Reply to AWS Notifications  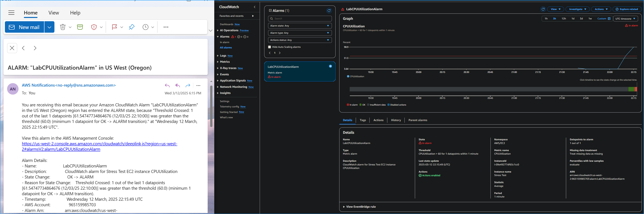[x=167, y=85]
